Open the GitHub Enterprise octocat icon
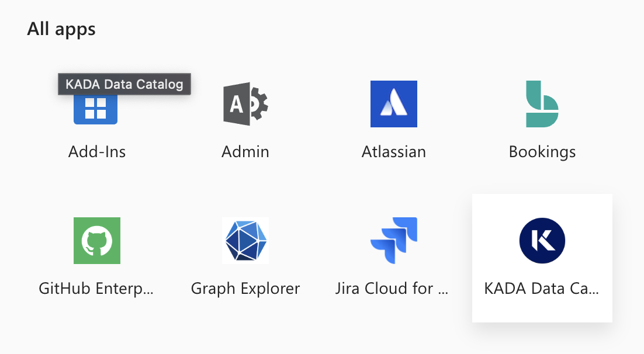644x354 pixels. pyautogui.click(x=96, y=240)
